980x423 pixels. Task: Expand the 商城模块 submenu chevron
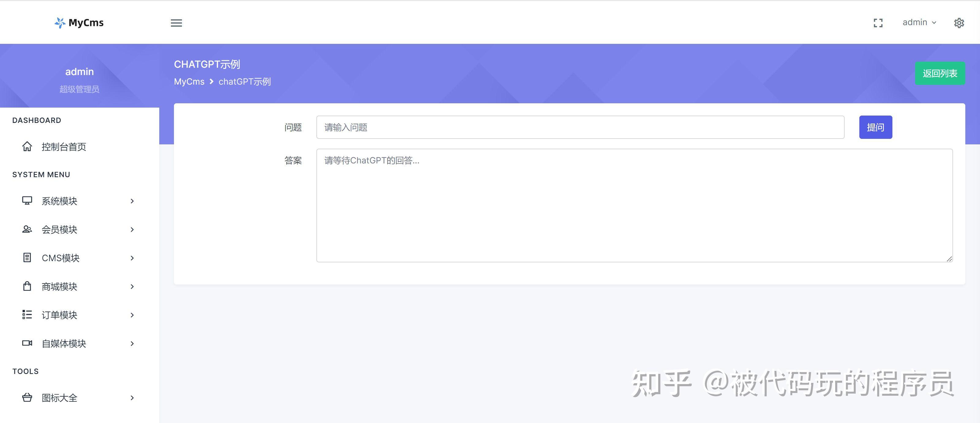tap(132, 286)
